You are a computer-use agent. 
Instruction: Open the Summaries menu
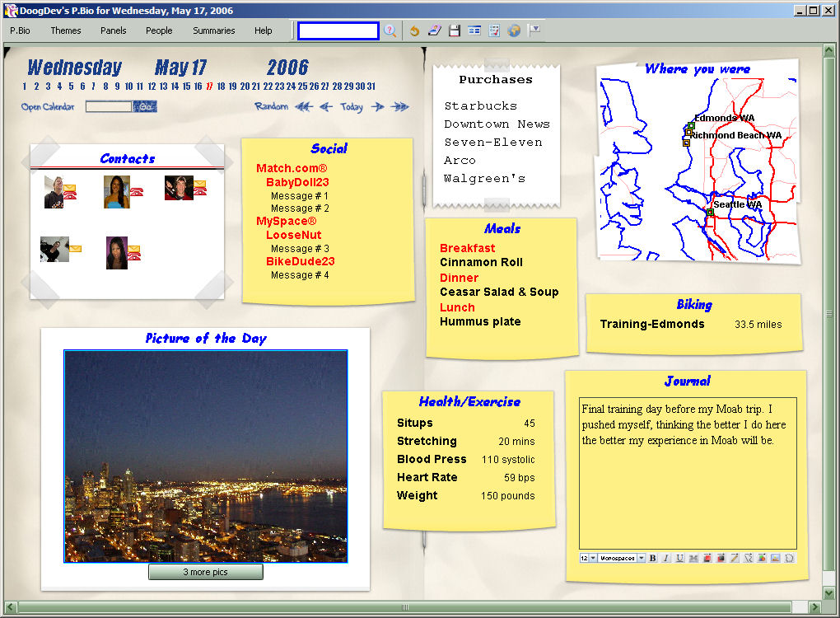pos(214,30)
